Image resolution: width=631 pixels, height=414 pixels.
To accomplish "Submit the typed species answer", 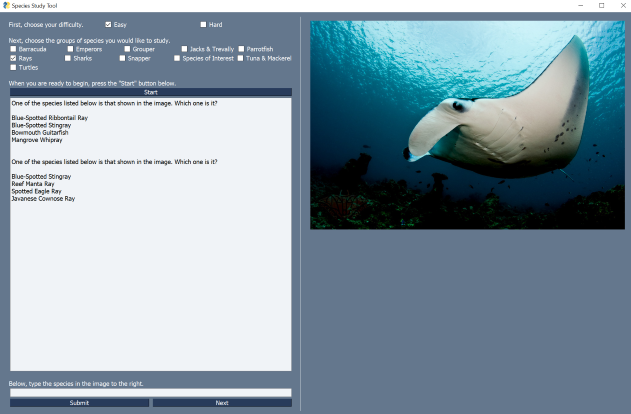I will tap(79, 403).
